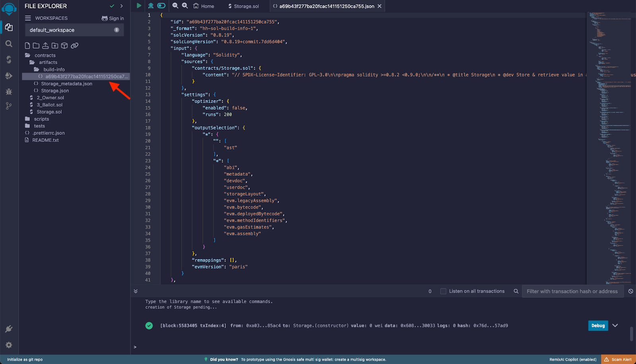Click the green run script play button
Screen dimensions: 636x364
(139, 6)
